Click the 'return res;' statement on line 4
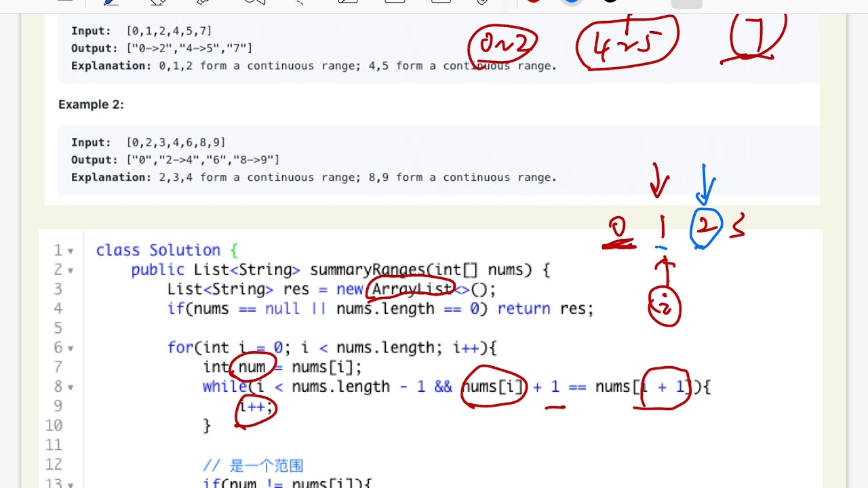 pyautogui.click(x=545, y=308)
